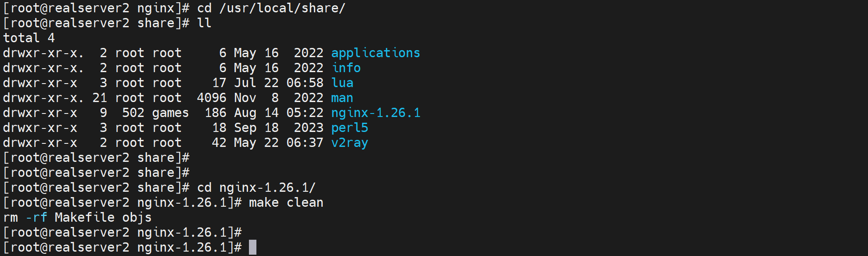The height and width of the screenshot is (256, 868).
Task: Click the 4096 size of man directory
Action: [211, 98]
